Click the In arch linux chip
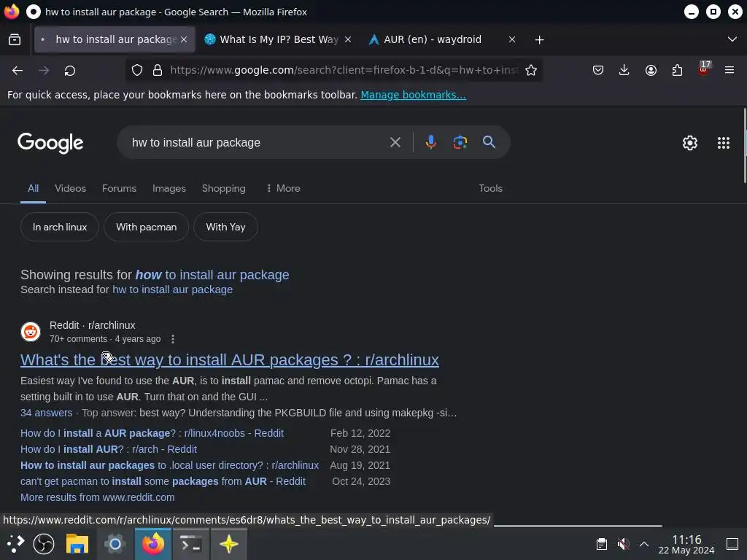Screen dimensions: 747x560 (x=60, y=227)
